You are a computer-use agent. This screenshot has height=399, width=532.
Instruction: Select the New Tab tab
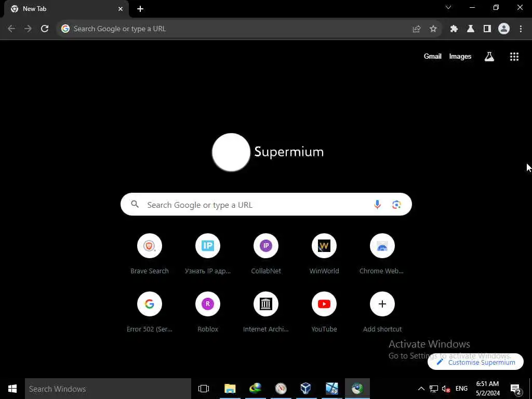[66, 9]
